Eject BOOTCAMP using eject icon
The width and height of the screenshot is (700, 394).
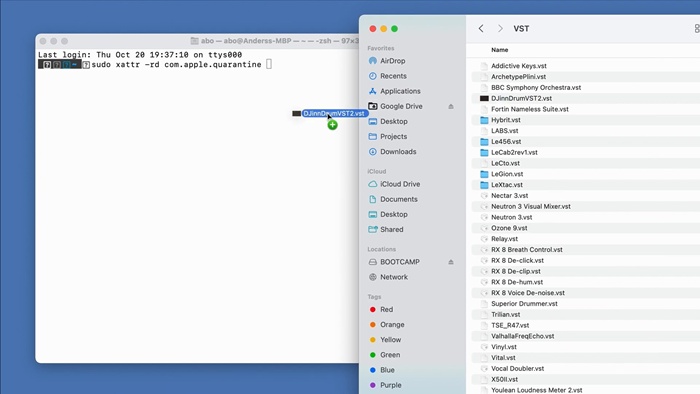tap(451, 262)
